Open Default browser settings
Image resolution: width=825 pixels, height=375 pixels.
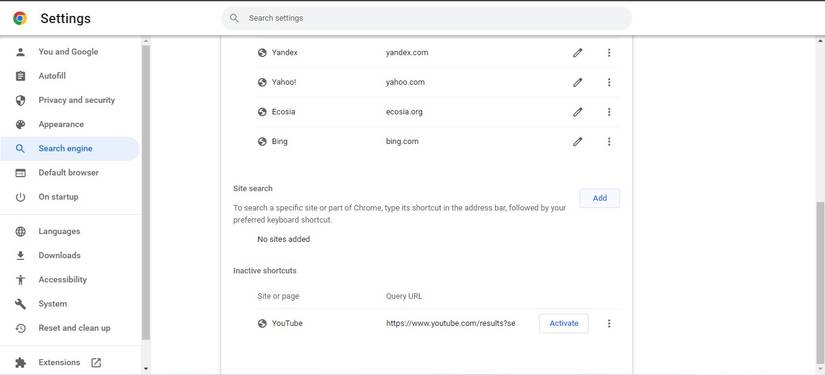(70, 173)
